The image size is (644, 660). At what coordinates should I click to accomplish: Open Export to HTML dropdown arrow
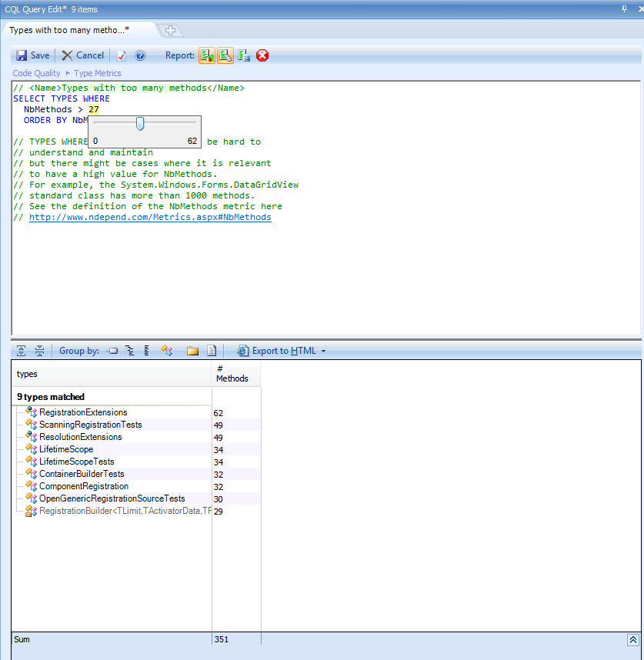(x=323, y=351)
